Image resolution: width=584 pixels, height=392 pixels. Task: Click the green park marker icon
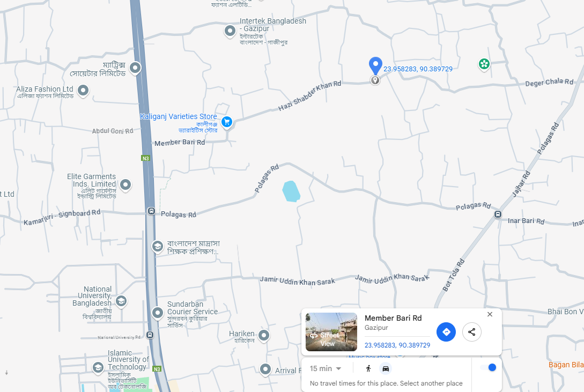pos(484,64)
